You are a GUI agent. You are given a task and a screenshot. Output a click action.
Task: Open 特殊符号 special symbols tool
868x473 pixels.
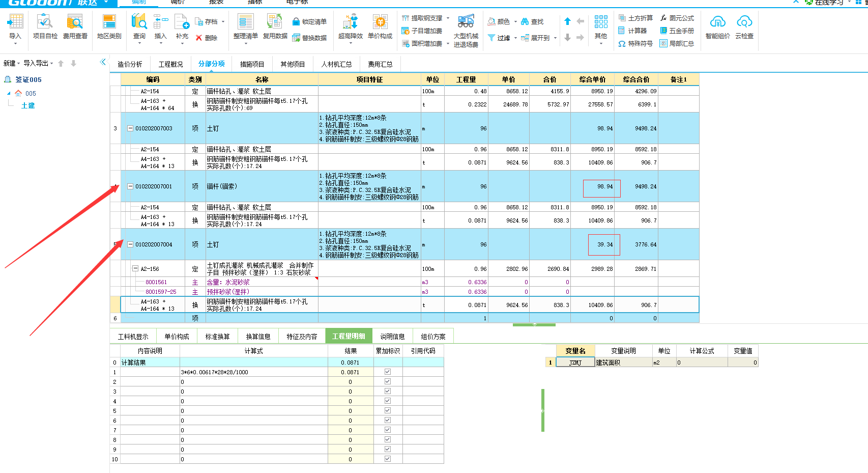(635, 44)
